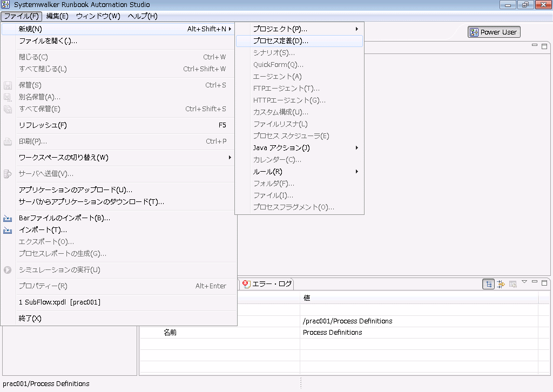Click the Power User perspective button
The height and width of the screenshot is (392, 553).
pos(494,32)
